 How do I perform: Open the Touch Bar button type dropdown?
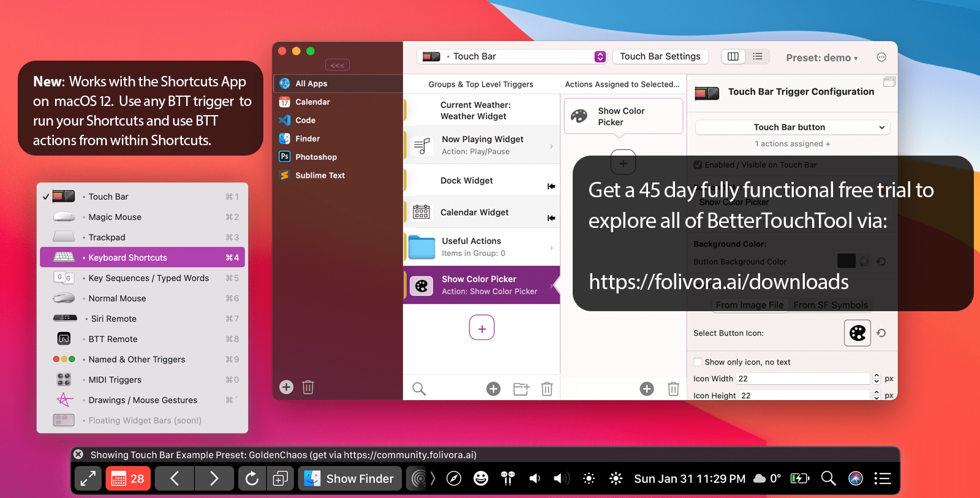pos(793,127)
